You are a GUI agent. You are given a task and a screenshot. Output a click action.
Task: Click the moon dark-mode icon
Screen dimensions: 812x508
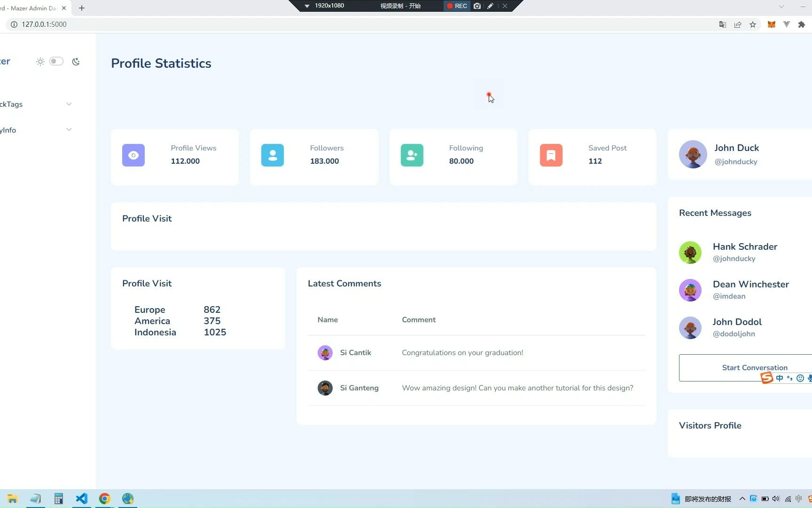pyautogui.click(x=76, y=62)
